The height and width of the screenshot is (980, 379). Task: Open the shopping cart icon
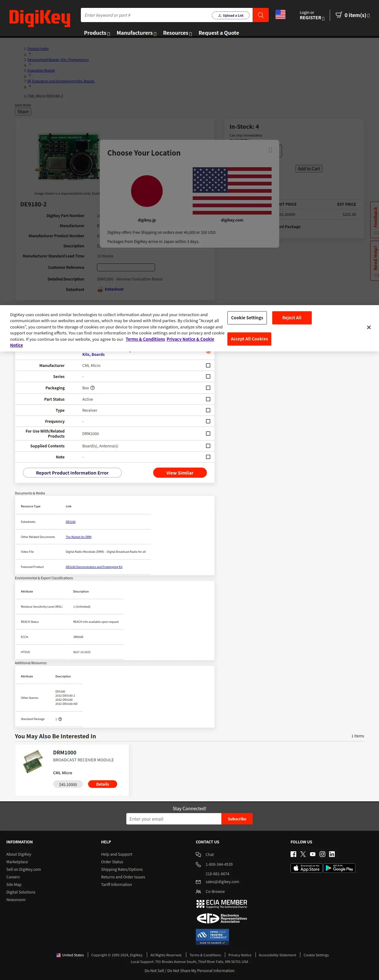pos(339,15)
